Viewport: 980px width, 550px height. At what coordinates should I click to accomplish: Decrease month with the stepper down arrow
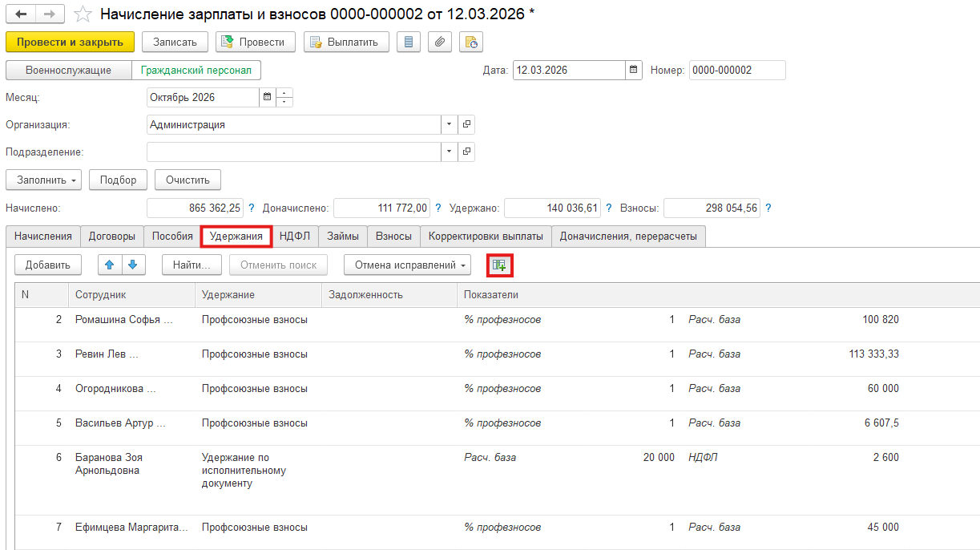tap(284, 103)
